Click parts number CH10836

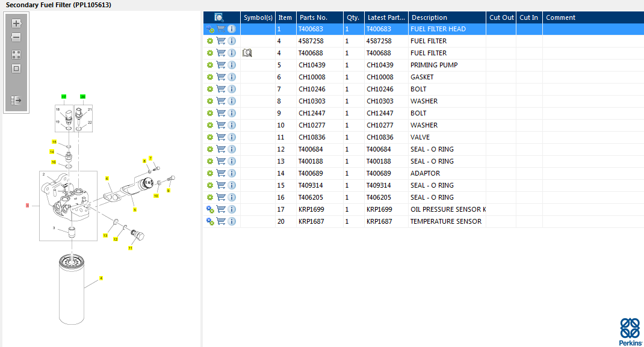pos(312,137)
